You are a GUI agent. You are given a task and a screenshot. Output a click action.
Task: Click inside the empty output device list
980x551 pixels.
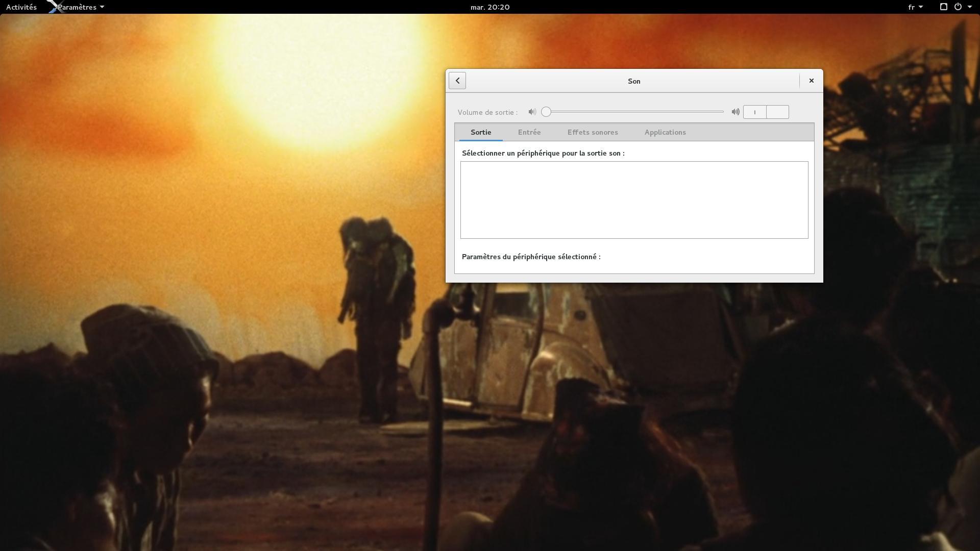click(634, 200)
